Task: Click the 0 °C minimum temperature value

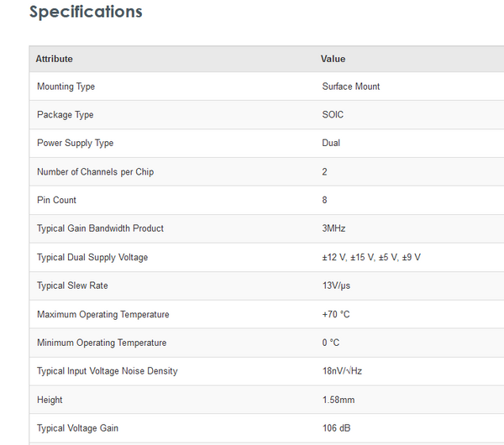Action: 331,343
